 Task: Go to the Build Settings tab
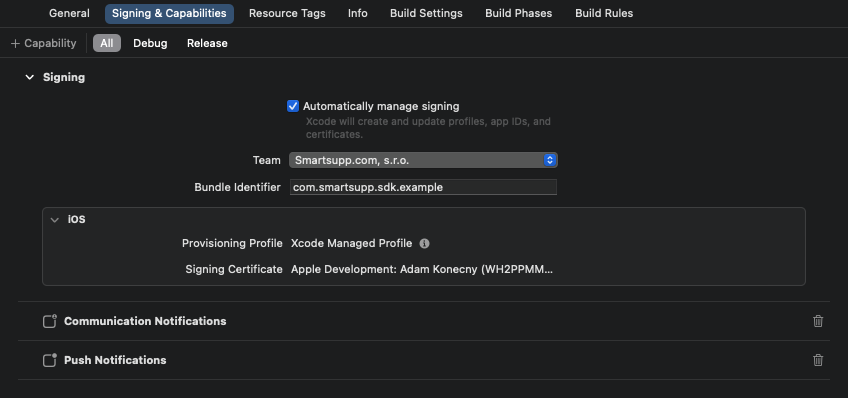tap(426, 14)
